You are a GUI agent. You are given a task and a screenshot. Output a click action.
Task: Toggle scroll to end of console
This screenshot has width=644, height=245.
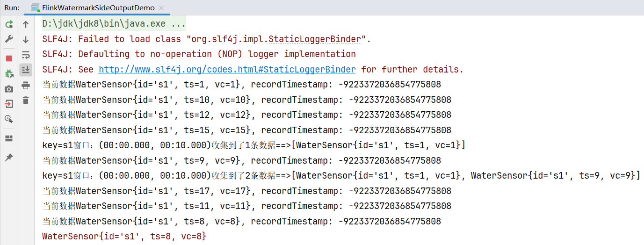coord(26,70)
